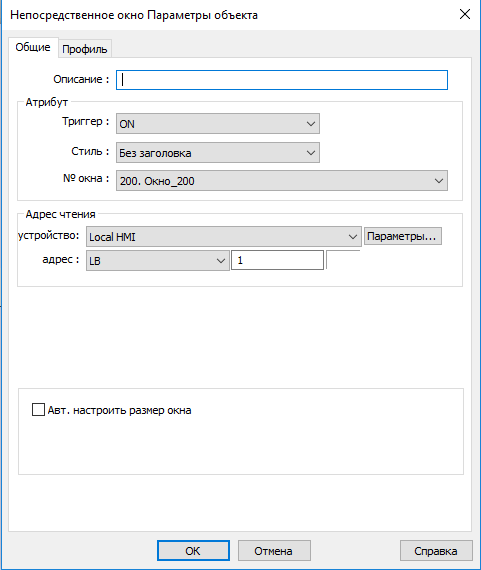Confirm the dialog with the OK button
The width and height of the screenshot is (481, 570).
point(193,551)
